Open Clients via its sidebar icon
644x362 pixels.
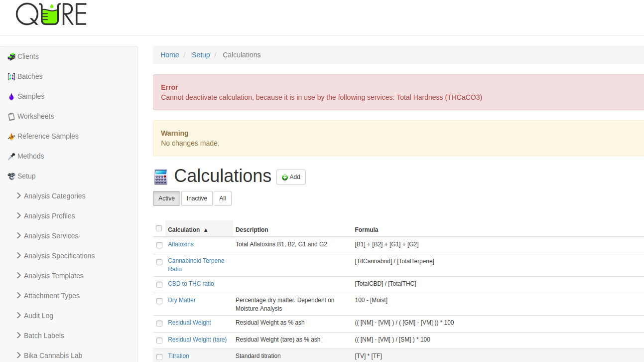tap(11, 57)
